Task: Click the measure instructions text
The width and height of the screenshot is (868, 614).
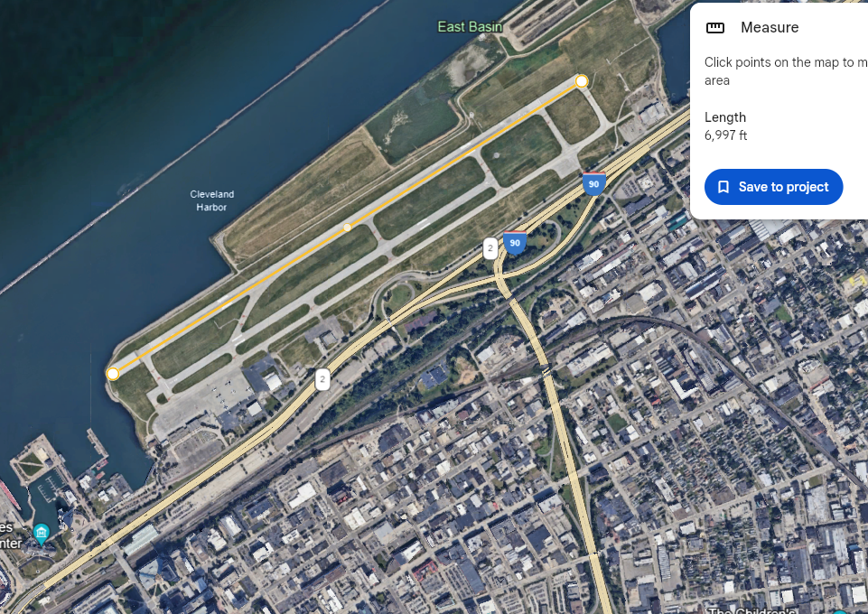Action: tap(786, 71)
